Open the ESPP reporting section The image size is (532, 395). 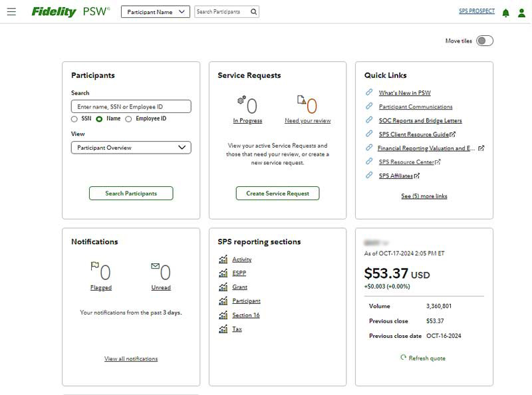[239, 273]
